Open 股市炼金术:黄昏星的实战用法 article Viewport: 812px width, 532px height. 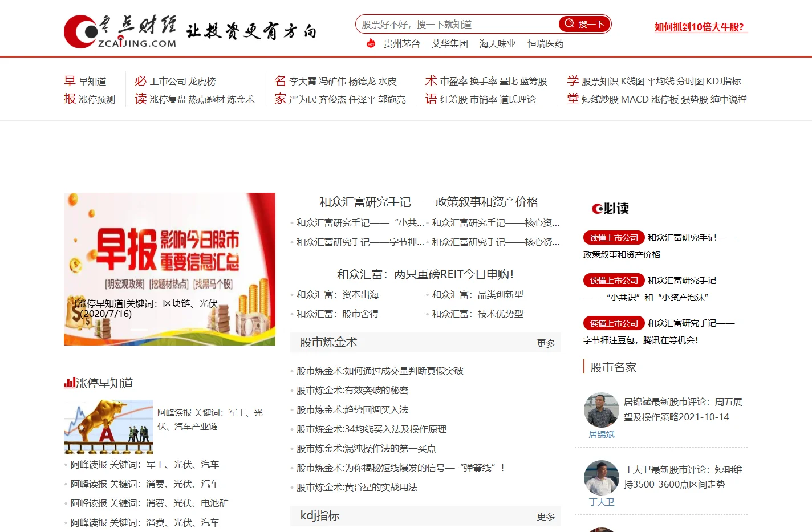tap(357, 488)
